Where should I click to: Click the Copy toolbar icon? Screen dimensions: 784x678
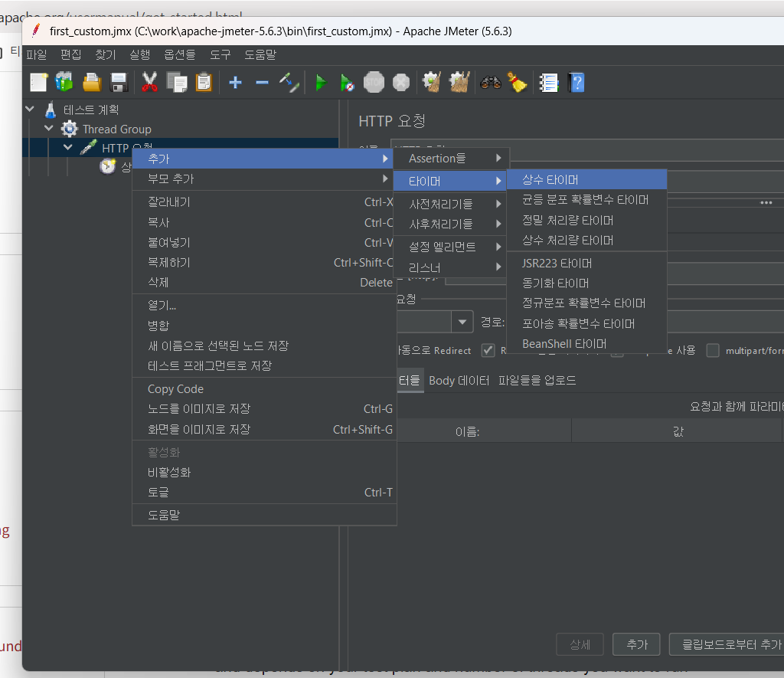point(177,82)
